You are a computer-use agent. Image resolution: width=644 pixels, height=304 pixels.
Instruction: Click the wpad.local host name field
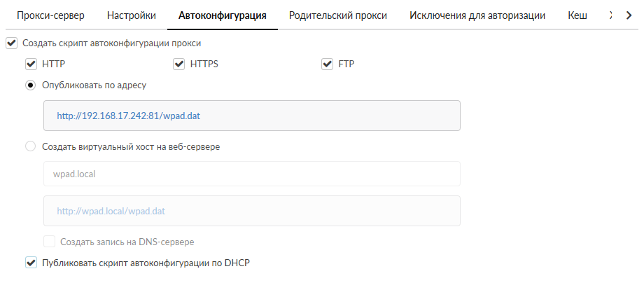point(251,174)
